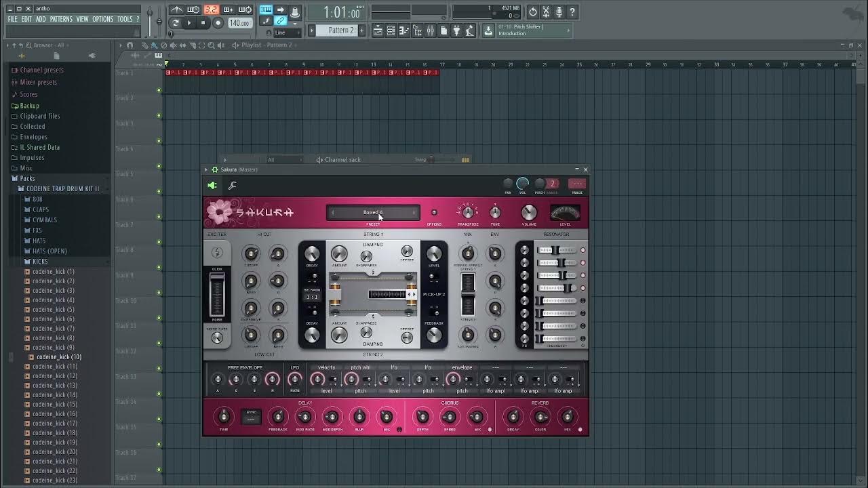Expand the HATS (OPEN) subfolder
Viewport: 868px width, 488px height.
pos(50,251)
